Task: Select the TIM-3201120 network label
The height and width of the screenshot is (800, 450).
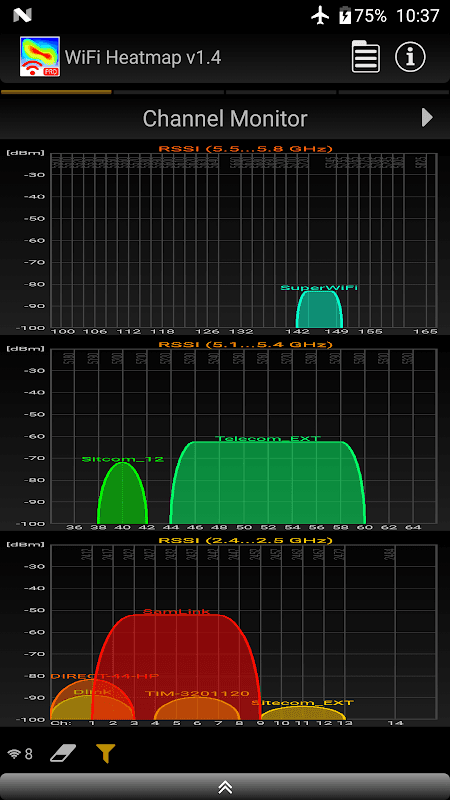Action: point(197,693)
